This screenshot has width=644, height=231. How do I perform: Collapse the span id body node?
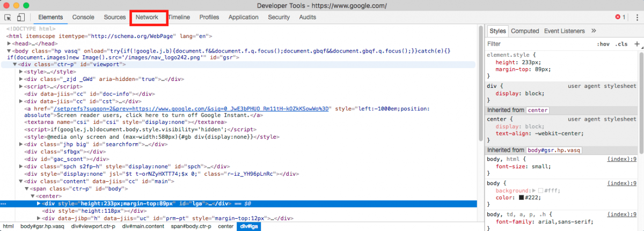tap(27, 189)
